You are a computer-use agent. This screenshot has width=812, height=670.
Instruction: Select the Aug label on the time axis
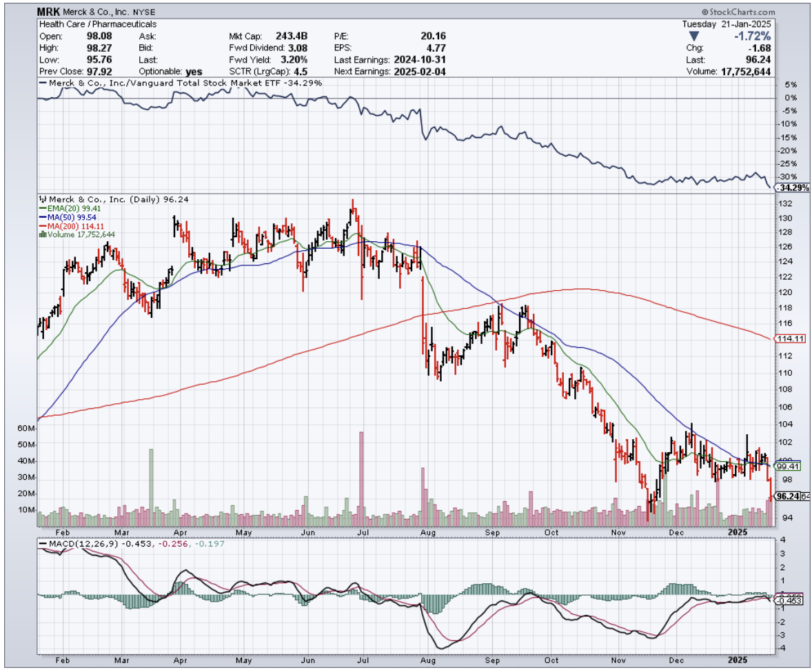(427, 532)
